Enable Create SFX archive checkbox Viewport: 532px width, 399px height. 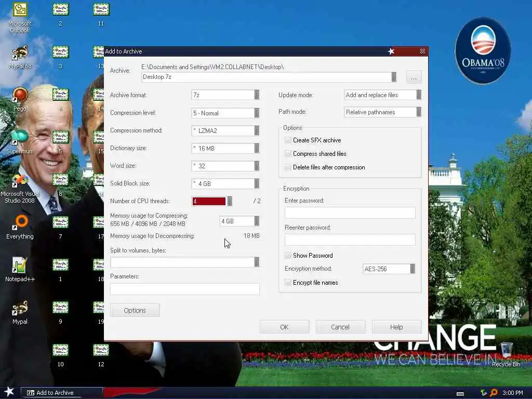(x=288, y=140)
